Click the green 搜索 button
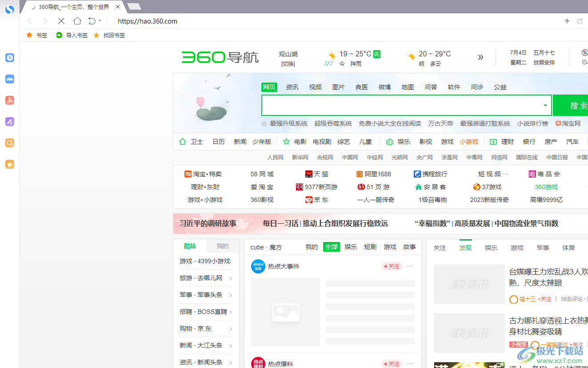This screenshot has height=368, width=588. click(x=571, y=105)
